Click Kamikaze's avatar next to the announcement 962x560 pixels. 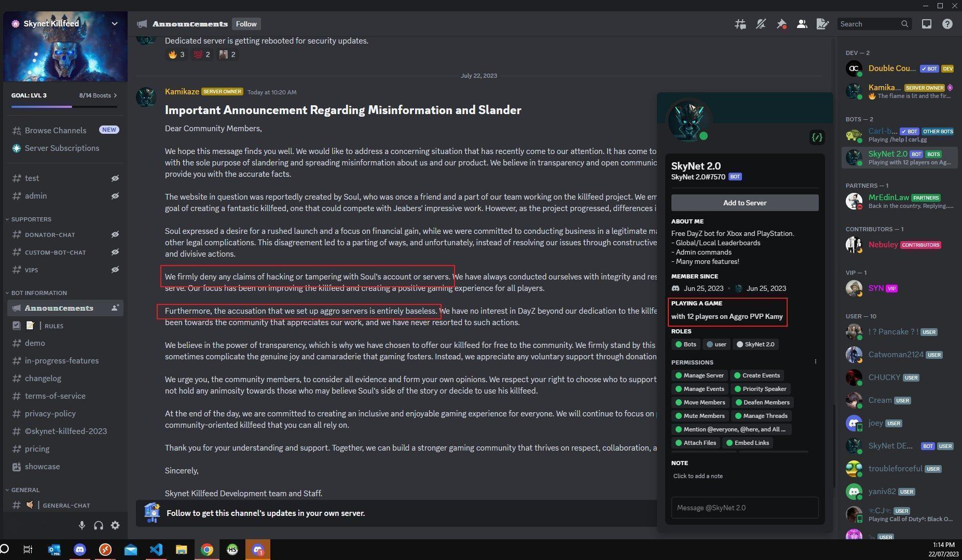[146, 97]
